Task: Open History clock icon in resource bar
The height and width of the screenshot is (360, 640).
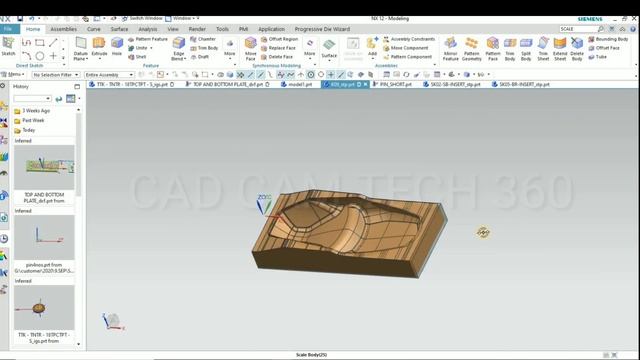Action: (x=4, y=238)
